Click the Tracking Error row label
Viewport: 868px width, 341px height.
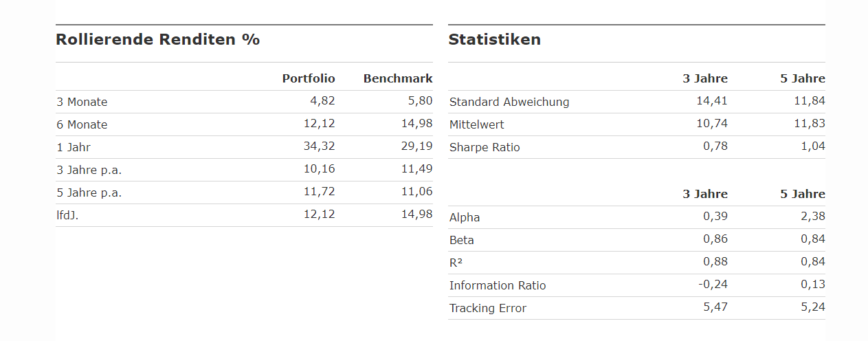[487, 308]
